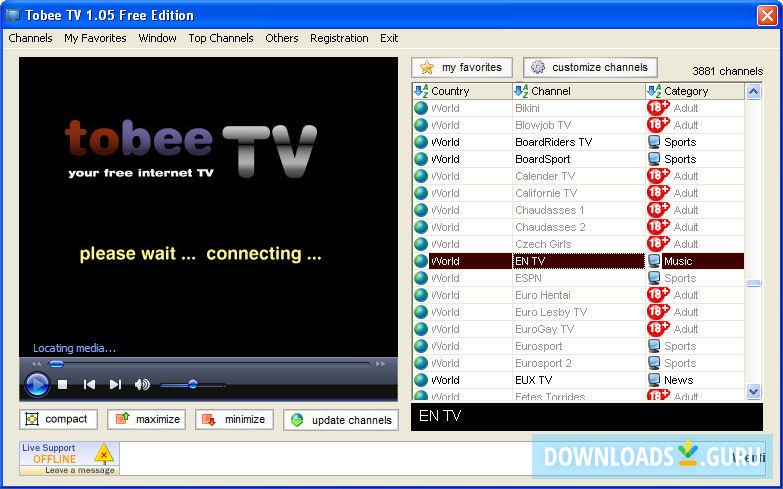Click the channel list scroll-up arrow
The height and width of the screenshot is (489, 783).
tap(754, 91)
